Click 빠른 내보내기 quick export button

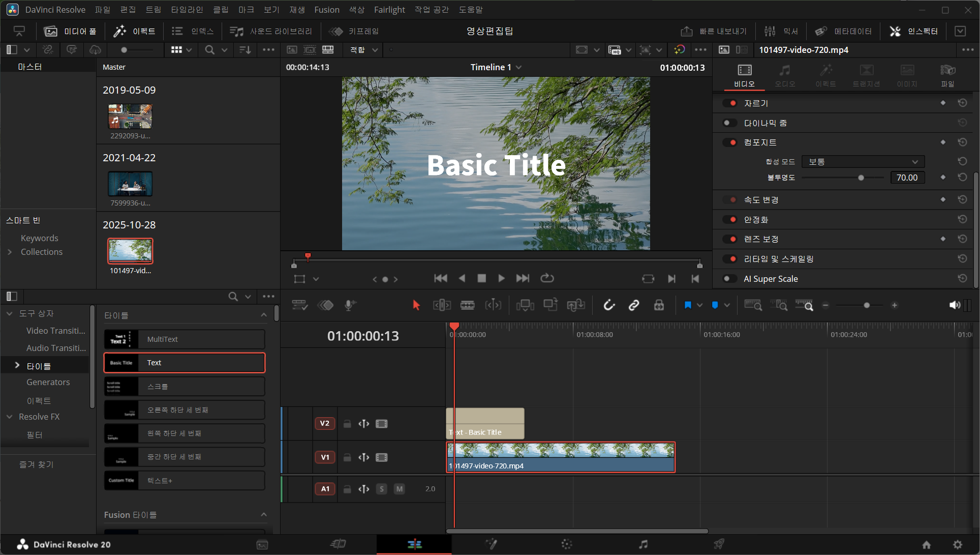714,32
